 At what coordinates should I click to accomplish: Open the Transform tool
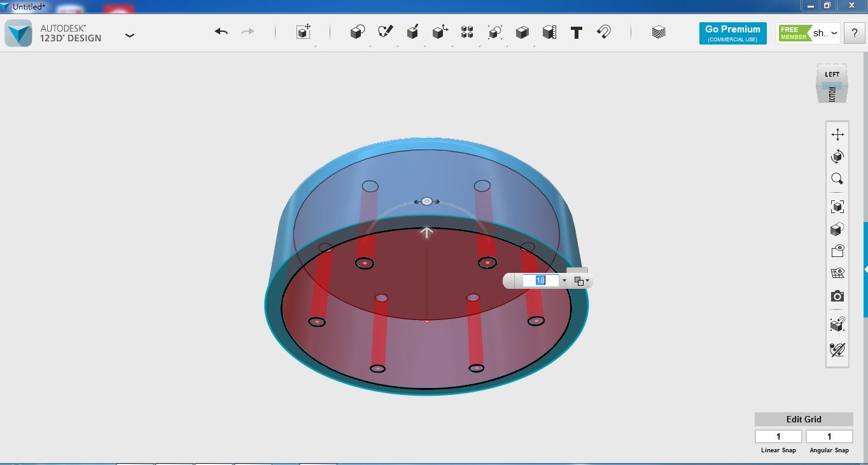tap(304, 32)
